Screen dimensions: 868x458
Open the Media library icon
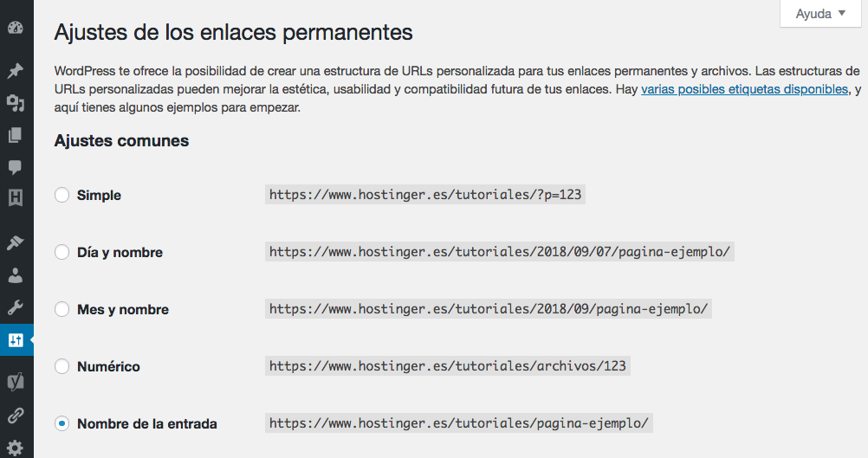[16, 103]
